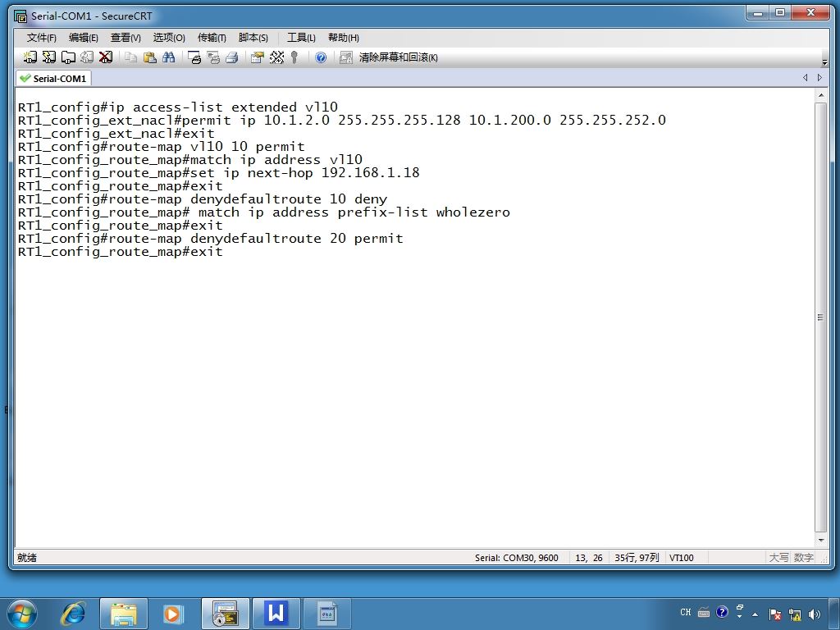Click the Copy toolbar icon
The height and width of the screenshot is (630, 840).
click(130, 57)
